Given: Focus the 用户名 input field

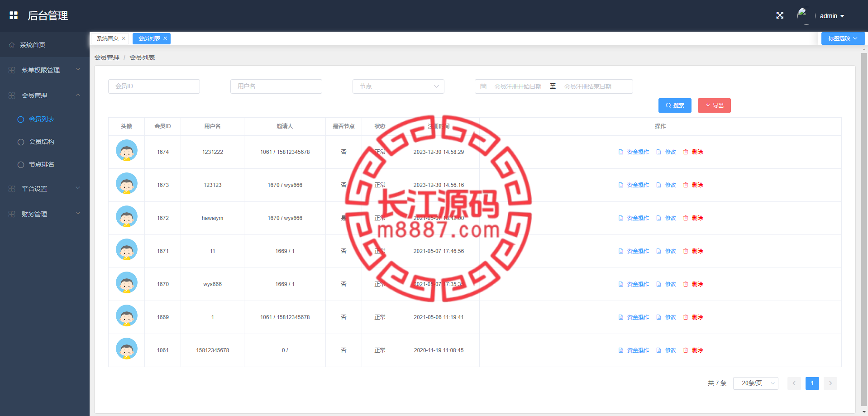Looking at the screenshot, I should (276, 86).
